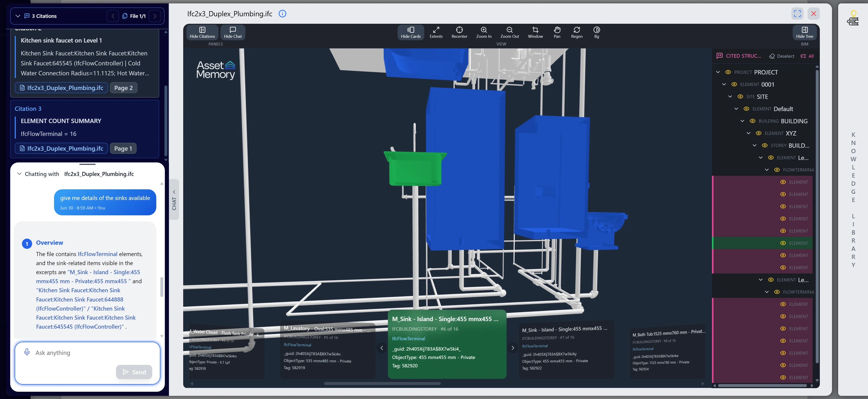This screenshot has height=399, width=868.
Task: Open Page 2 of the faucet citation
Action: coord(123,88)
